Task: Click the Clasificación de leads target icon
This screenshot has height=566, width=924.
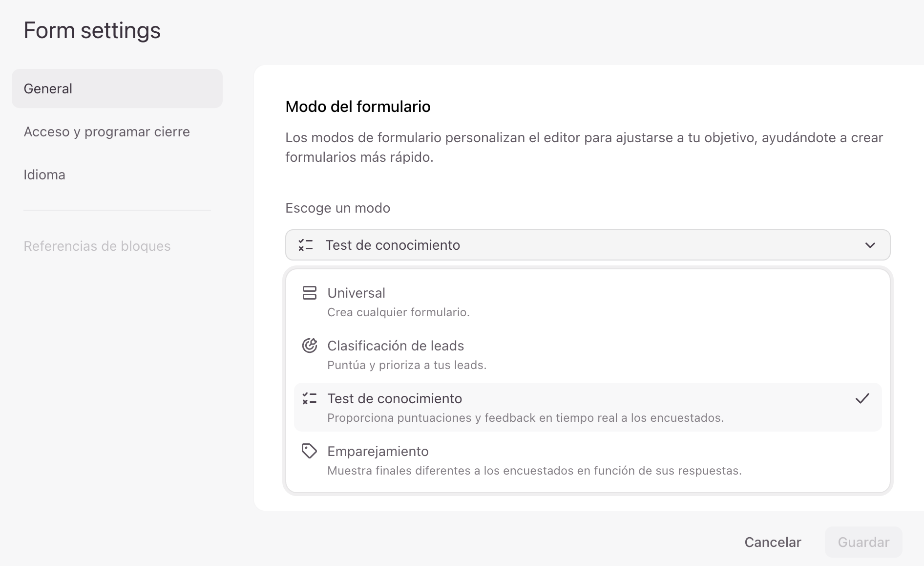Action: [x=310, y=346]
